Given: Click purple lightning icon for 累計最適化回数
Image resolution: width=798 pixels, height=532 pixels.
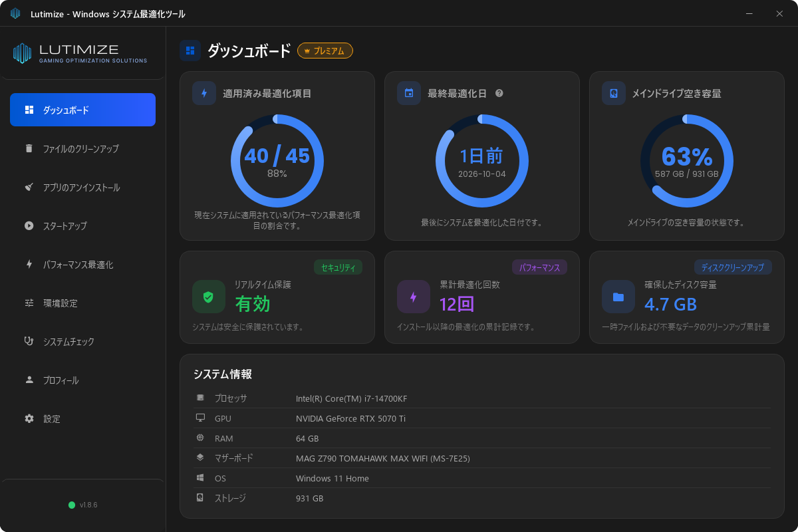Looking at the screenshot, I should click(414, 297).
